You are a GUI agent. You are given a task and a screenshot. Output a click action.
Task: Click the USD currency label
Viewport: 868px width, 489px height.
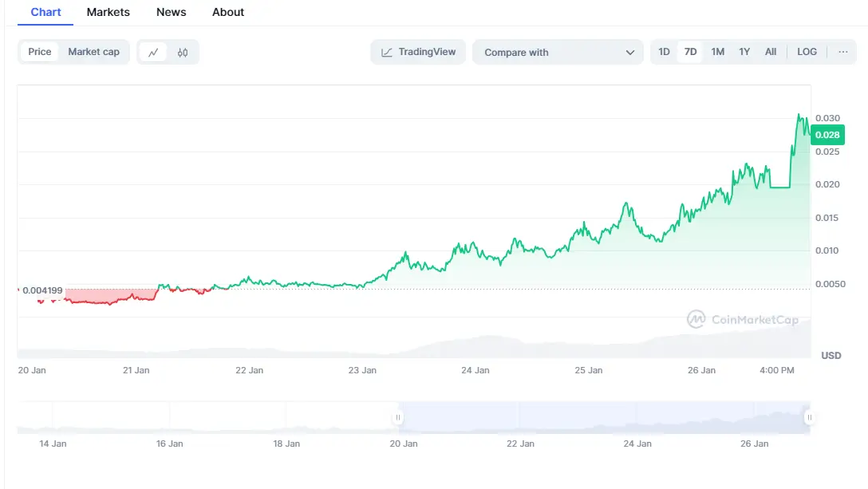point(831,356)
